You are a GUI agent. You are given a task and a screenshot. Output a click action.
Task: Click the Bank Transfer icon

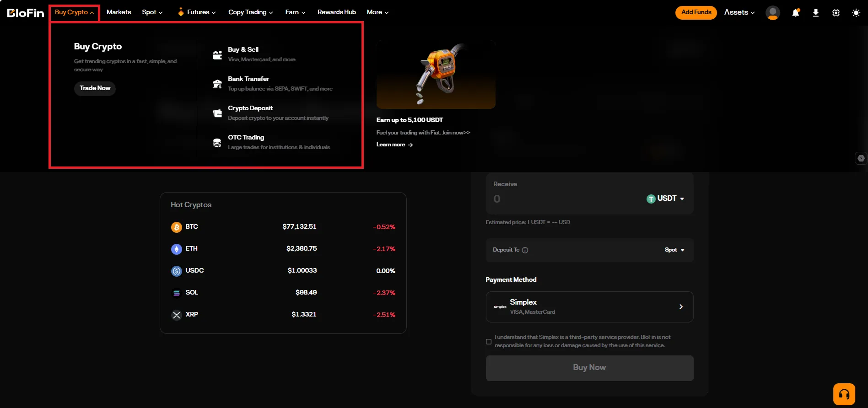tap(217, 84)
